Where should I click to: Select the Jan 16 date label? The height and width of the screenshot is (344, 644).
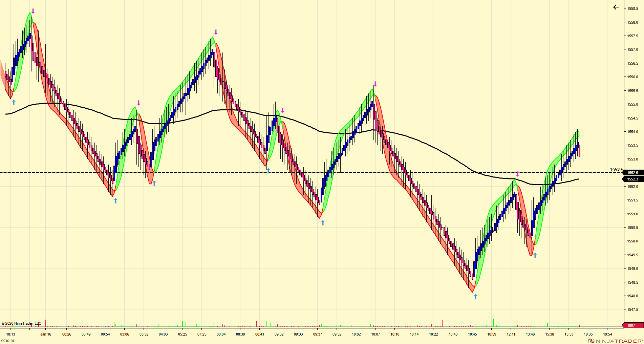[46, 334]
